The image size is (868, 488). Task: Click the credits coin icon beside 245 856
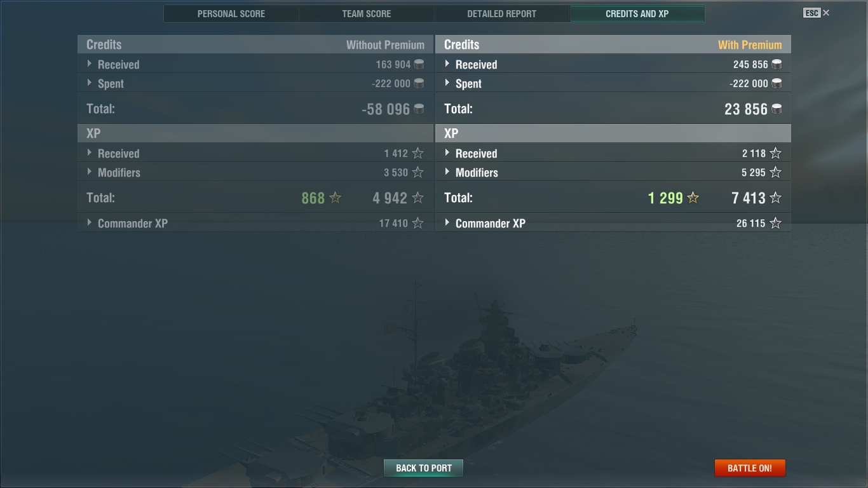(x=776, y=64)
